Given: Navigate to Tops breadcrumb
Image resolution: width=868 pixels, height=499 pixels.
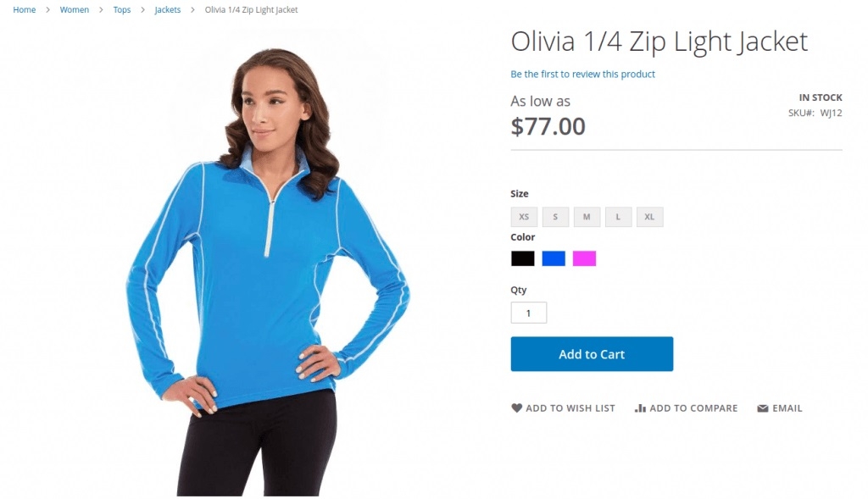Looking at the screenshot, I should (x=122, y=9).
